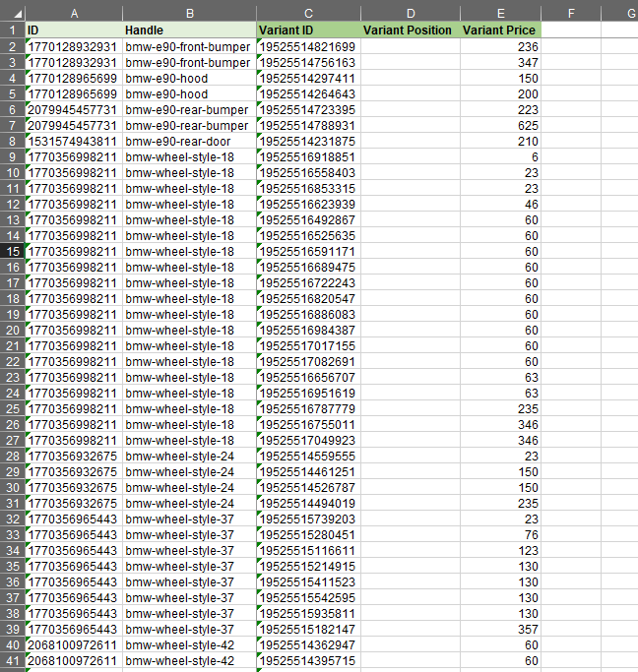Image resolution: width=638 pixels, height=672 pixels.
Task: Select Variant ID cell 19525514362947
Action: point(309,645)
